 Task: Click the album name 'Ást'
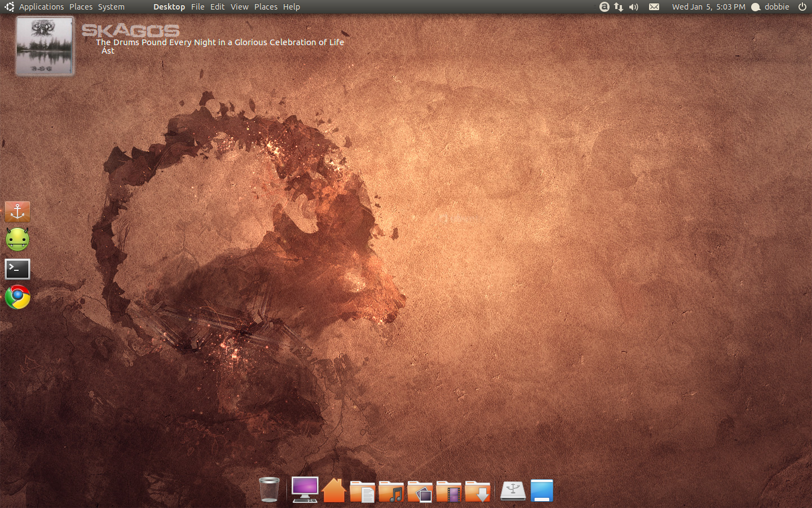point(108,51)
